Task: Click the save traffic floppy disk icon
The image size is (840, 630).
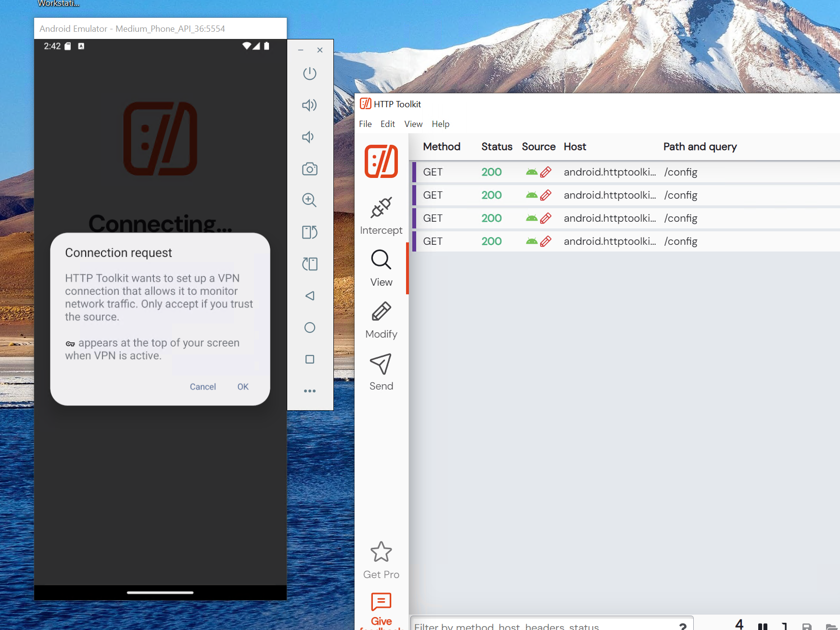Action: coord(807,627)
